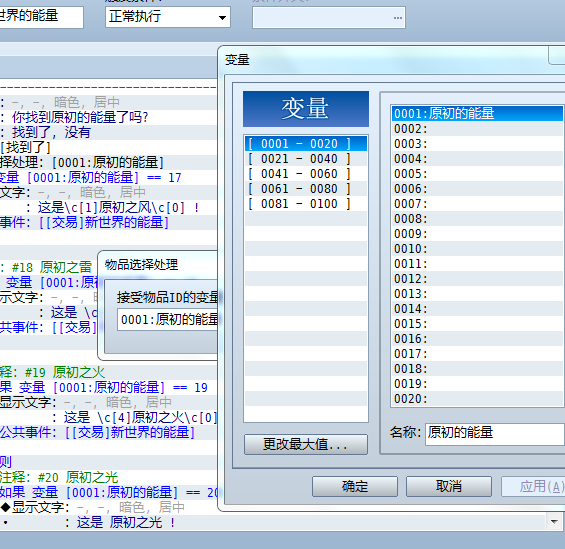Select event line 找到了, 没有

[x=108, y=132]
